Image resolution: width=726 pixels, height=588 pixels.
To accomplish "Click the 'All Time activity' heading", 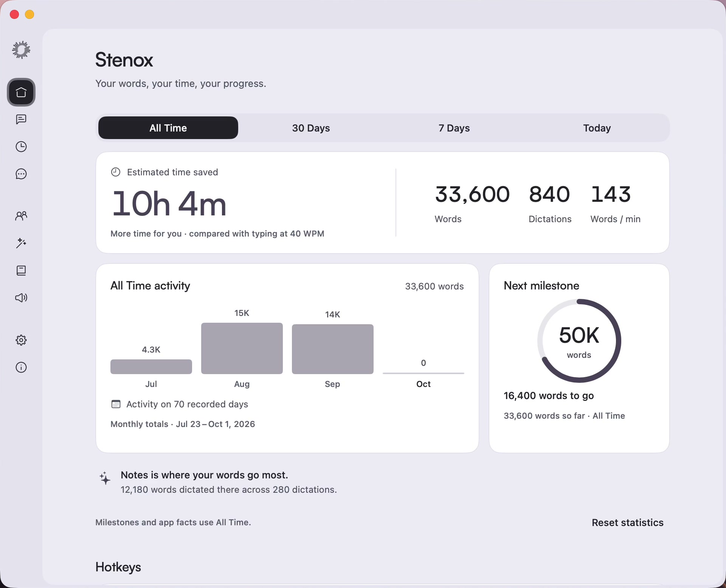I will tap(150, 286).
